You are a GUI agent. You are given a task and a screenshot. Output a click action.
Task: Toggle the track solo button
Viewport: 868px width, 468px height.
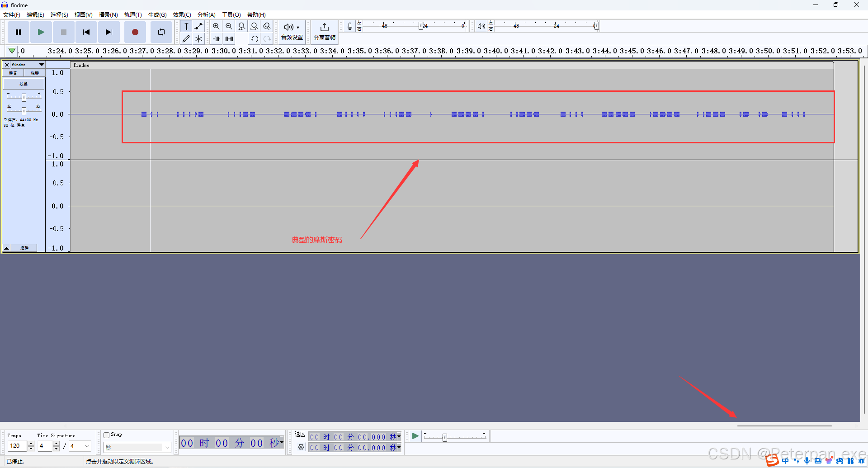[34, 73]
